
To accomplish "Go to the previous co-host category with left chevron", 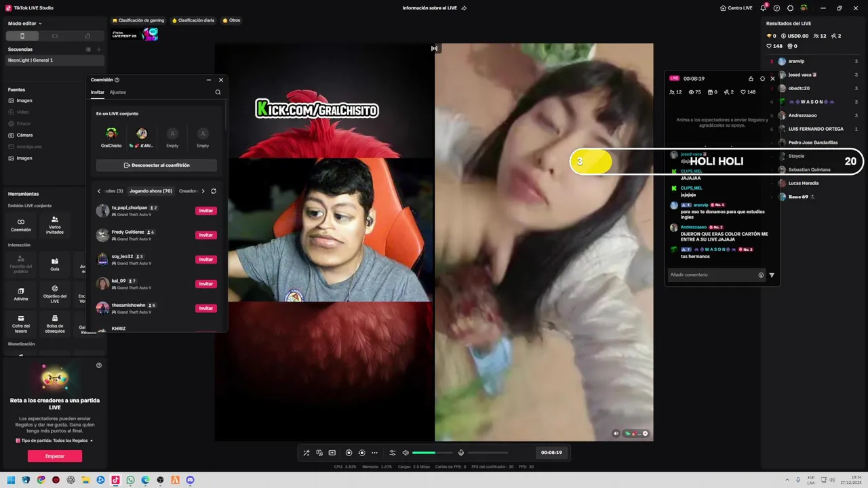I will point(99,191).
